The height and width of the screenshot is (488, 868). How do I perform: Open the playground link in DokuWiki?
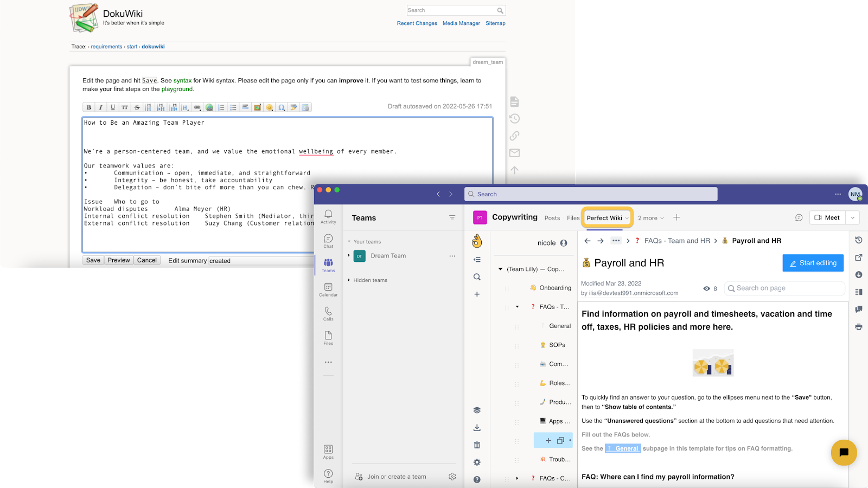pos(177,89)
